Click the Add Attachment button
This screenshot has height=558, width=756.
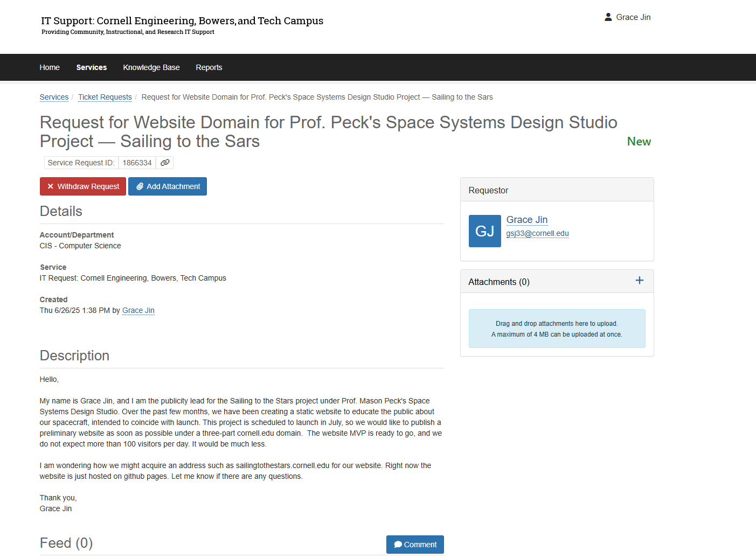click(x=168, y=186)
